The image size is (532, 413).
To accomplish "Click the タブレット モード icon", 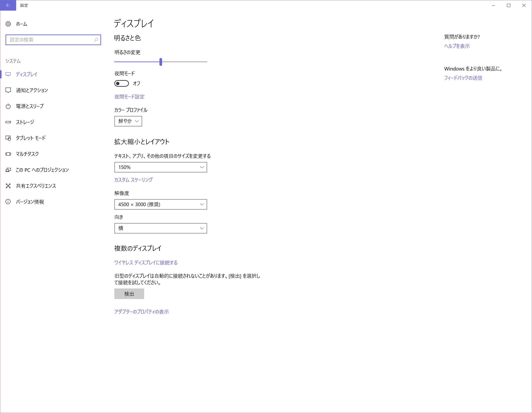I will click(8, 138).
